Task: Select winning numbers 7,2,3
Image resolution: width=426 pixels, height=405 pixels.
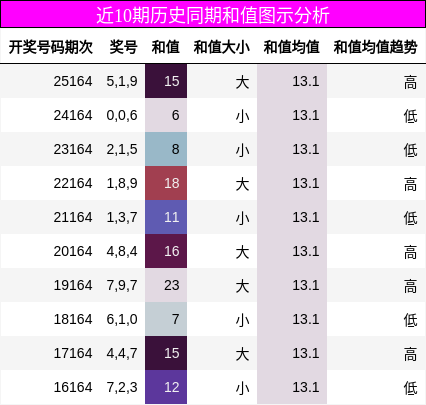Action: point(122,388)
